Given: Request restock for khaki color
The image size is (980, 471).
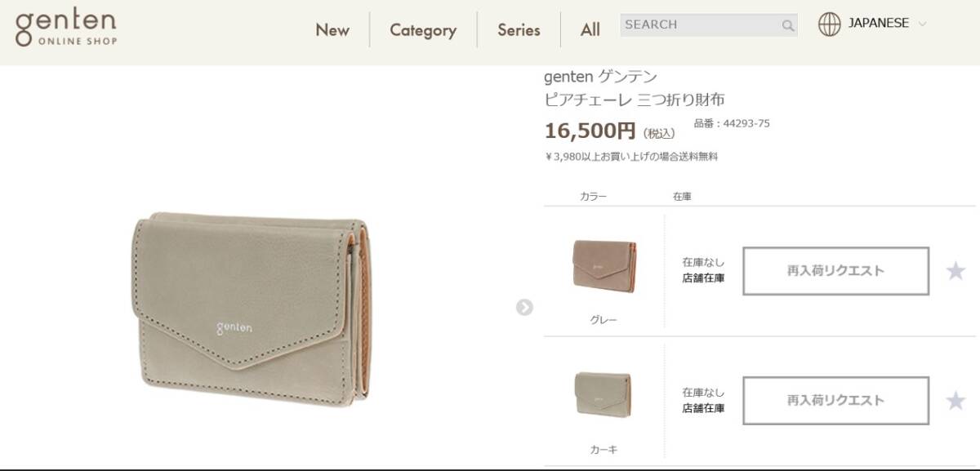Looking at the screenshot, I should tap(835, 401).
